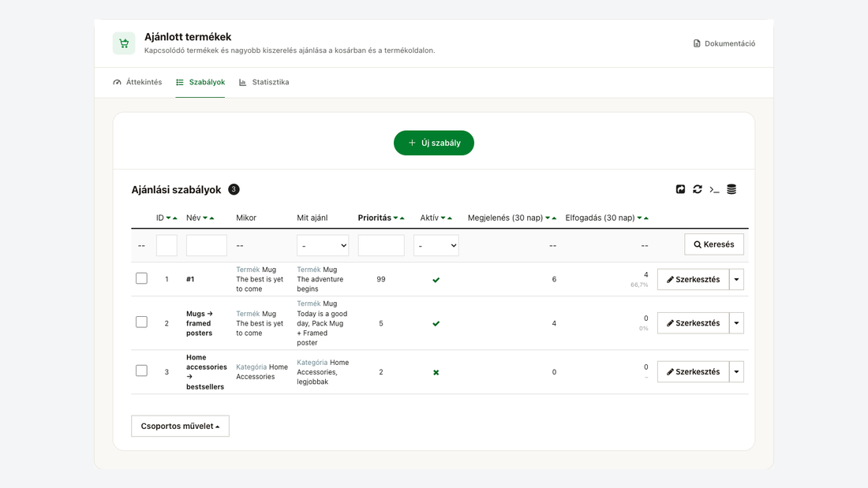Open the Csoportos művelet bulk actions menu

(x=180, y=426)
